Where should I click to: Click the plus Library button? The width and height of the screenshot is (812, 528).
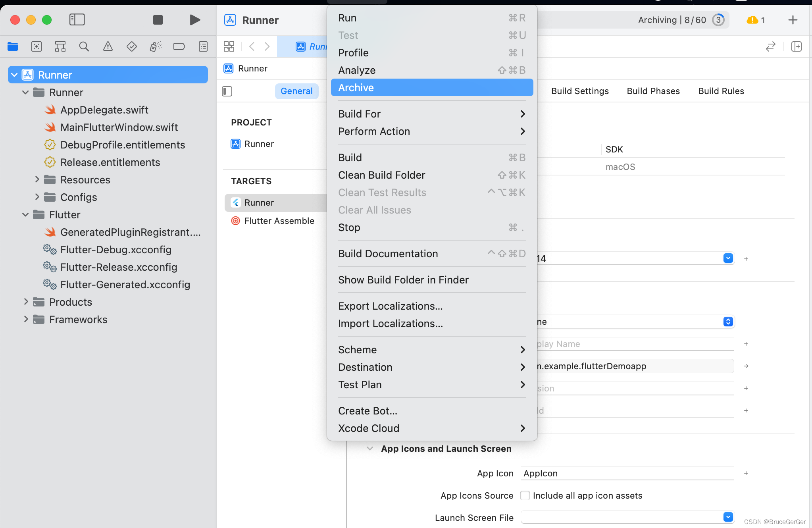pos(793,20)
